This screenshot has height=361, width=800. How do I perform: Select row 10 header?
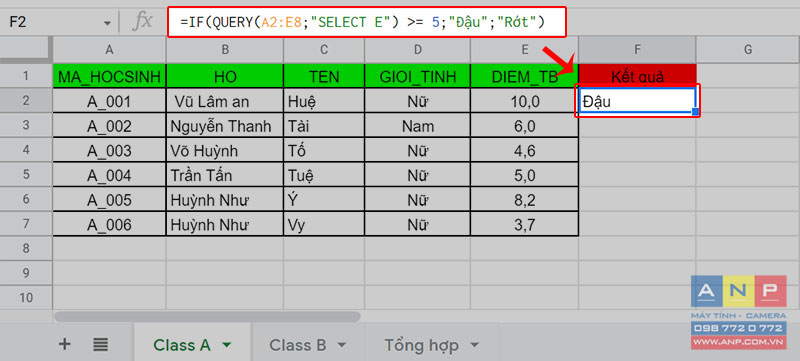[26, 297]
